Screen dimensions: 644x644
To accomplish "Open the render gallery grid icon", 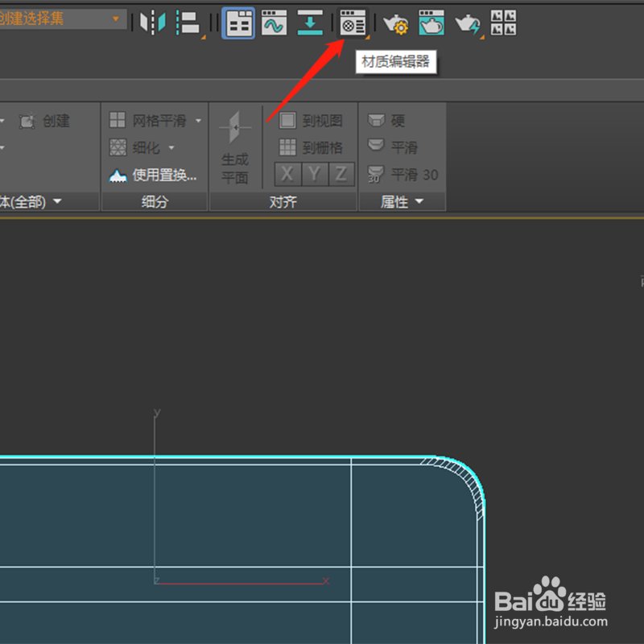I will coord(504,23).
